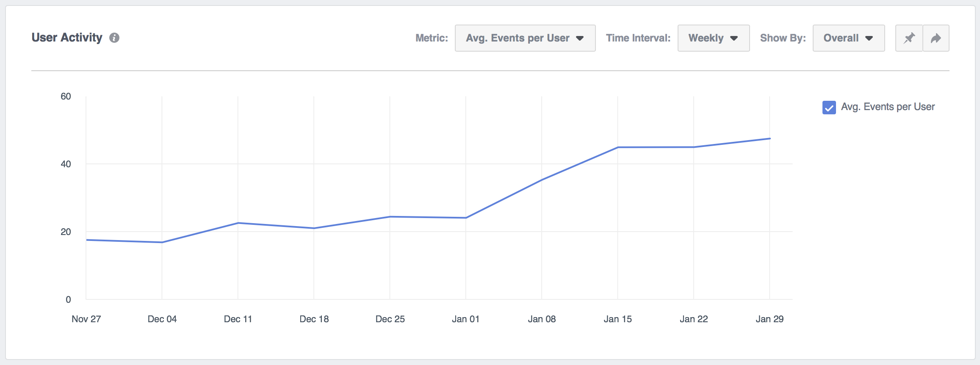Select the Jan 29 data point
Image resolution: width=980 pixels, height=365 pixels.
[x=770, y=138]
